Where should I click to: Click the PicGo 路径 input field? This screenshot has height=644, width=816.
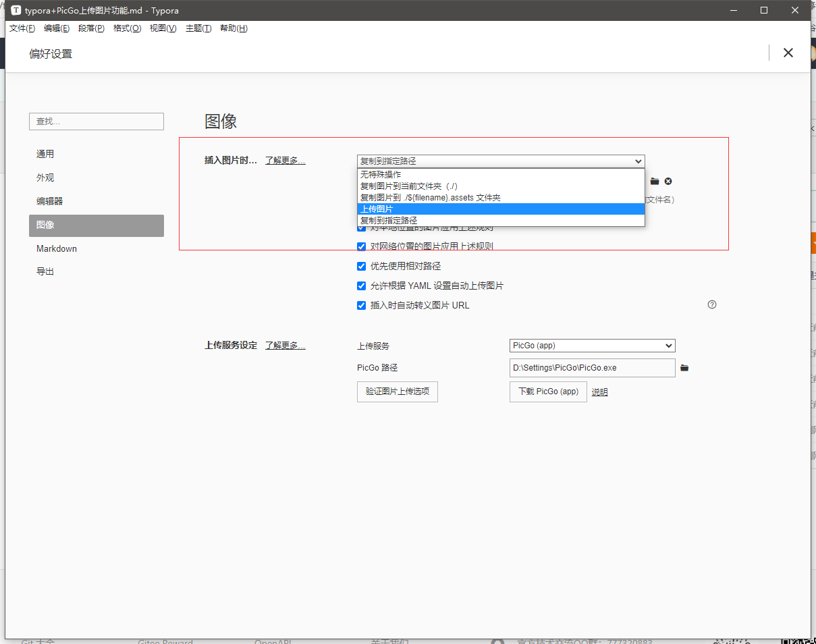(592, 368)
